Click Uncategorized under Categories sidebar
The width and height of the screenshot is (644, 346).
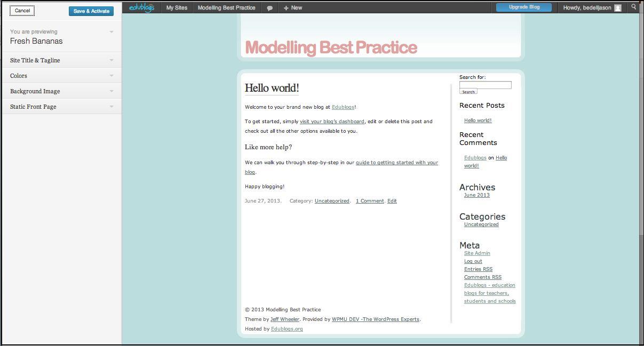coord(481,224)
